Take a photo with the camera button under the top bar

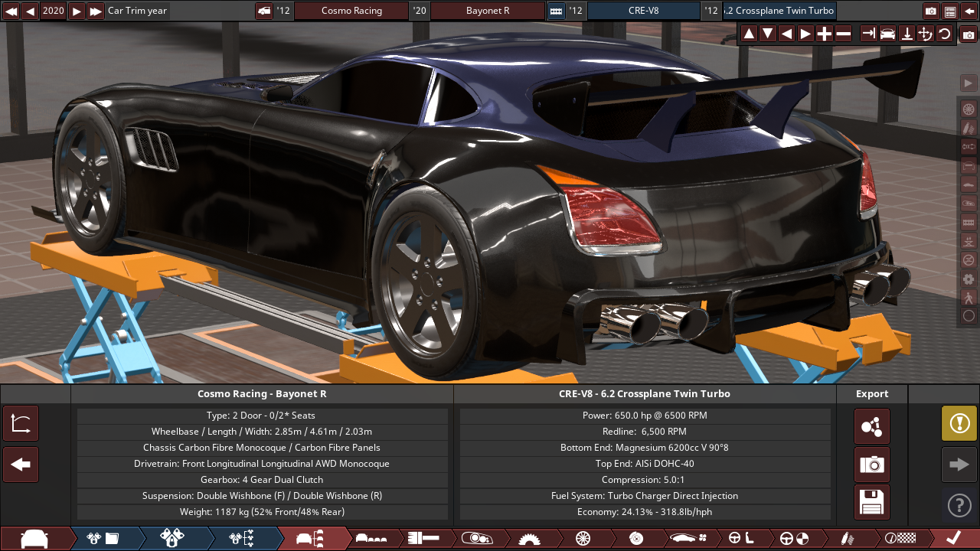(x=969, y=34)
